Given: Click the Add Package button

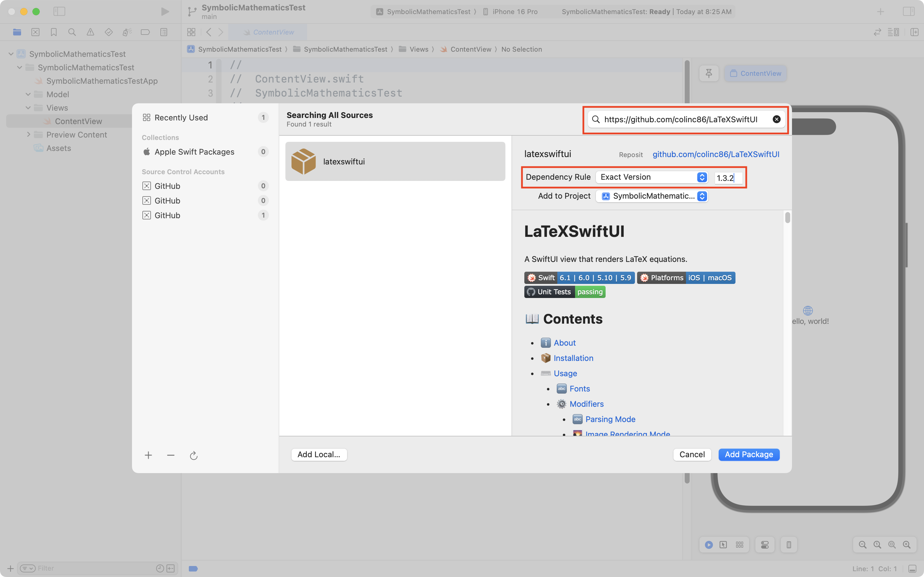Looking at the screenshot, I should click(749, 454).
